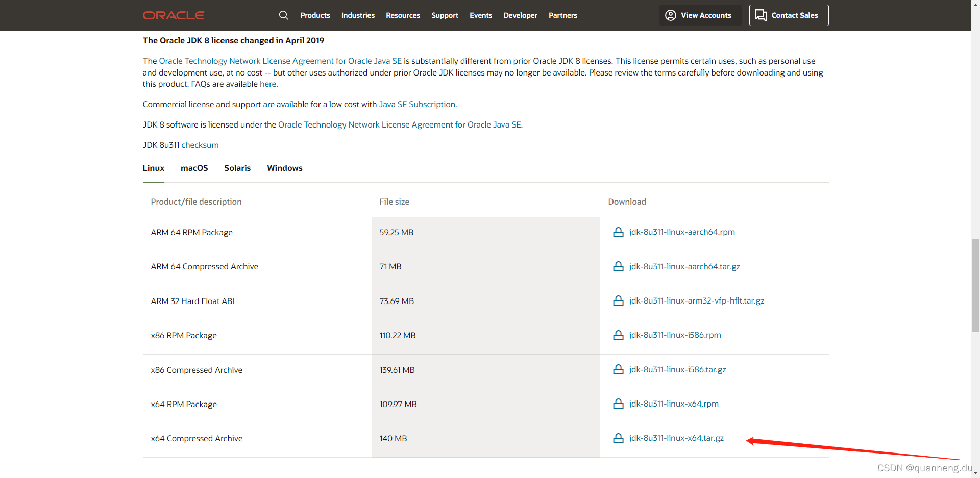Screen dimensions: 980x478
Task: Download jdk-8u311-linux-x64.rpm
Action: point(674,404)
